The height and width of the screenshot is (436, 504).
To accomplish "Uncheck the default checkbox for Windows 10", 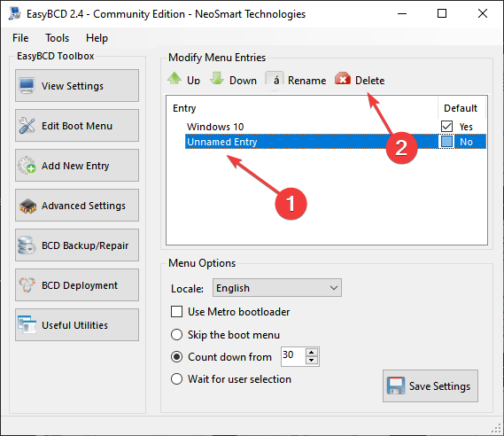I will (x=446, y=127).
